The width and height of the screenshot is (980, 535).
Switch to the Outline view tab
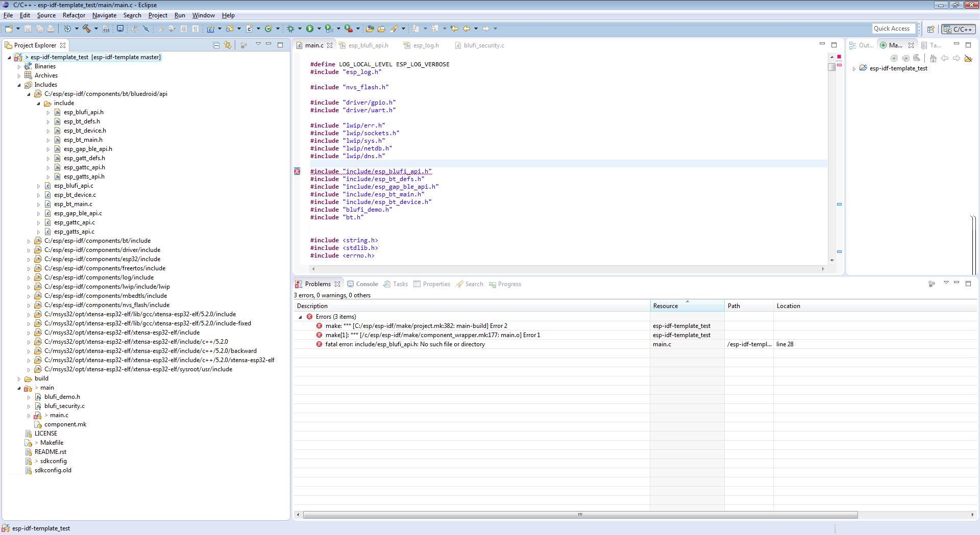pos(862,45)
